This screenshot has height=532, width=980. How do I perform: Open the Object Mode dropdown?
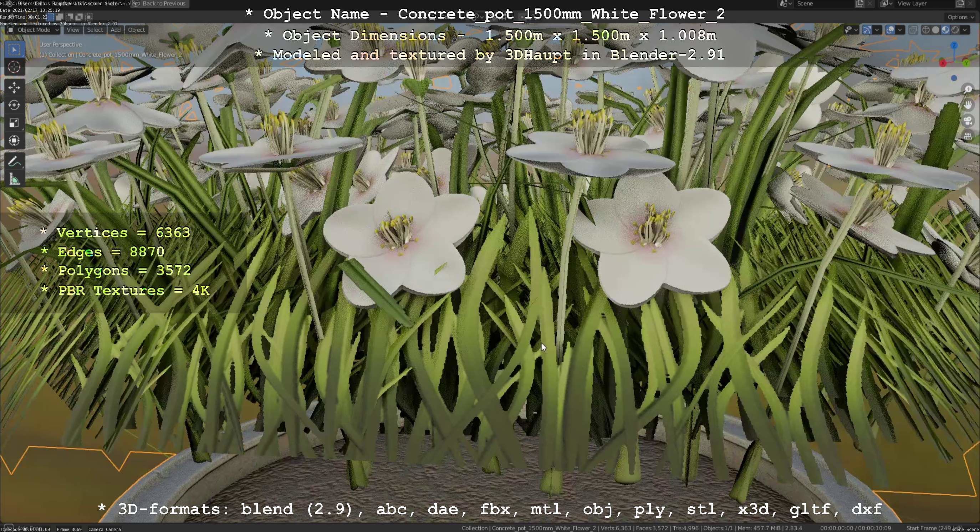(x=34, y=30)
